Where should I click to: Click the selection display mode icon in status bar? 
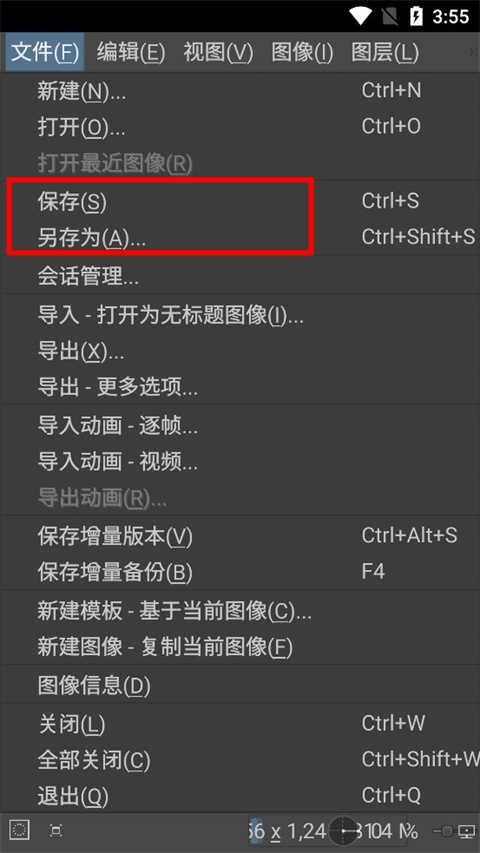(x=20, y=830)
